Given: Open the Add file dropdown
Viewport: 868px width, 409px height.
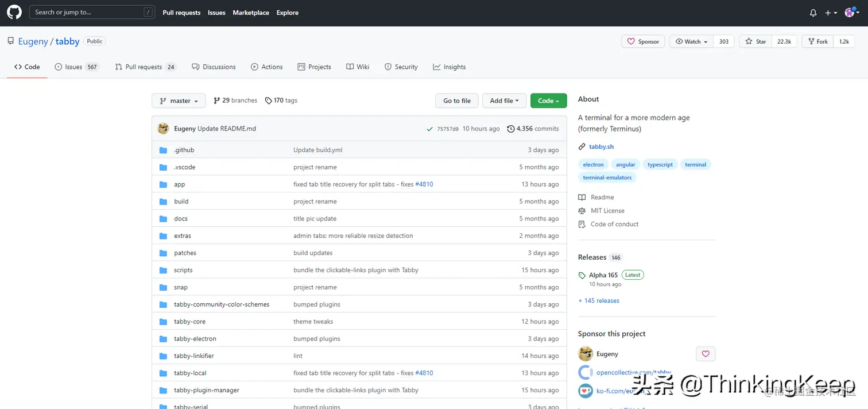Looking at the screenshot, I should 504,101.
